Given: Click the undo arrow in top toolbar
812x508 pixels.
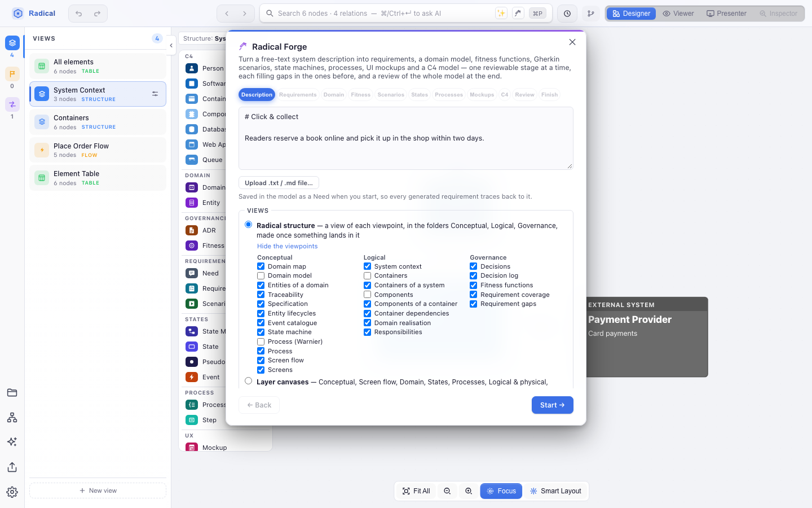Looking at the screenshot, I should 79,14.
